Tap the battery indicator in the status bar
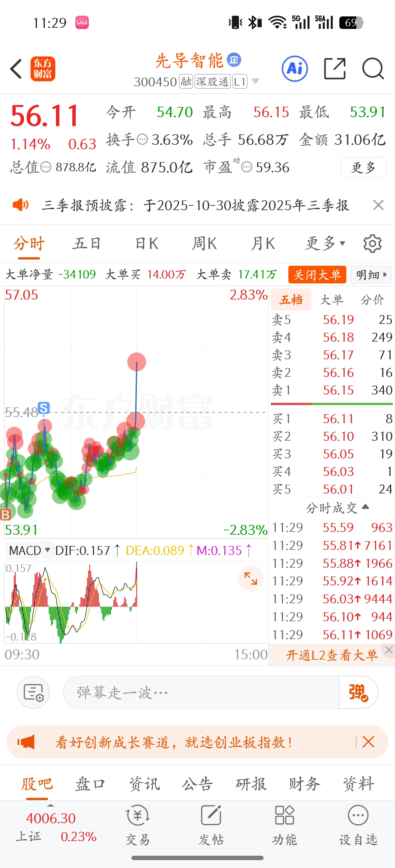This screenshot has height=868, width=395. pos(351,23)
